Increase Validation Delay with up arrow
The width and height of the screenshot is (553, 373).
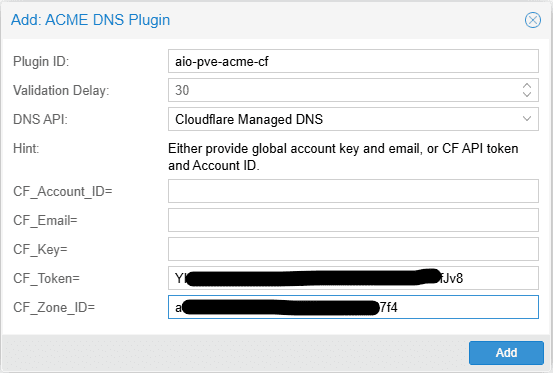(527, 85)
